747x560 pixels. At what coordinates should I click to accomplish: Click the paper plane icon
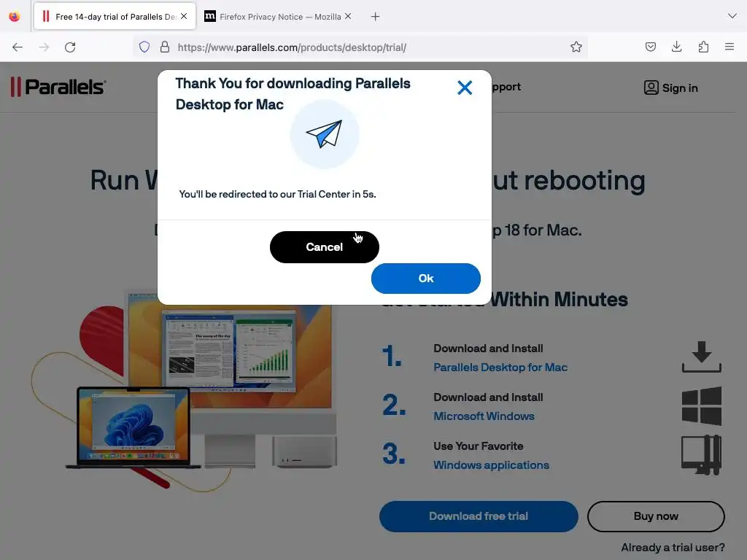[324, 134]
